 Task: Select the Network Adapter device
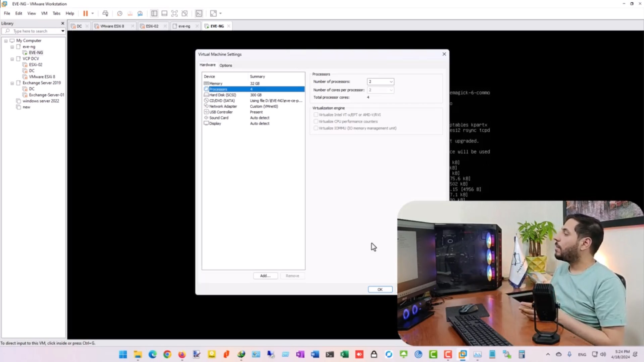pos(254,106)
